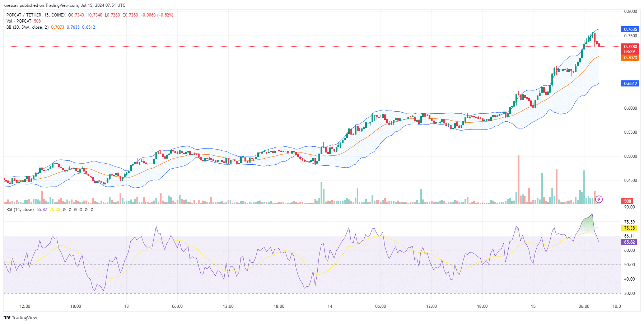The image size is (644, 324).
Task: Click the BB lower value 0.6512 in legend
Action: 89,27
